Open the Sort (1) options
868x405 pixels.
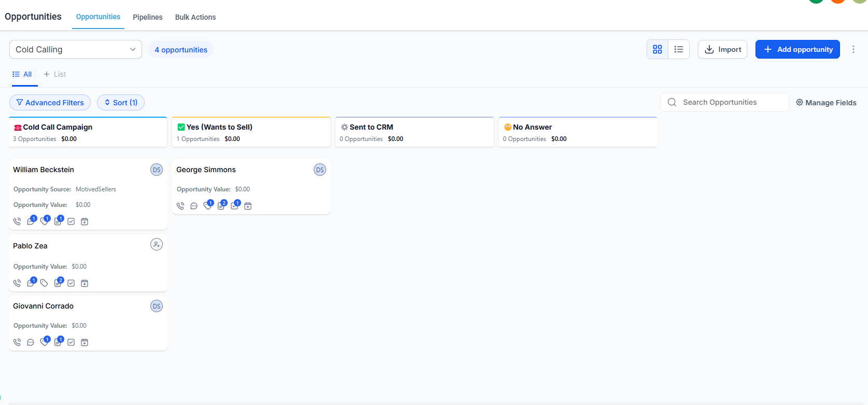pos(121,102)
